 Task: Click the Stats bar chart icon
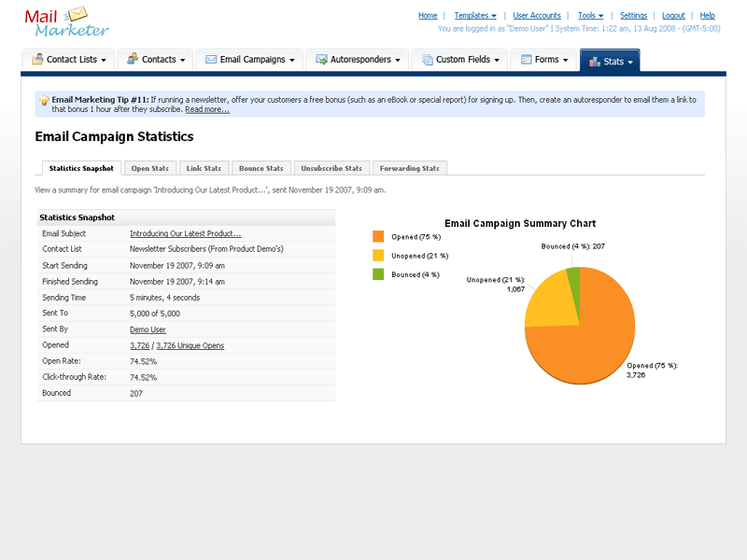(594, 61)
